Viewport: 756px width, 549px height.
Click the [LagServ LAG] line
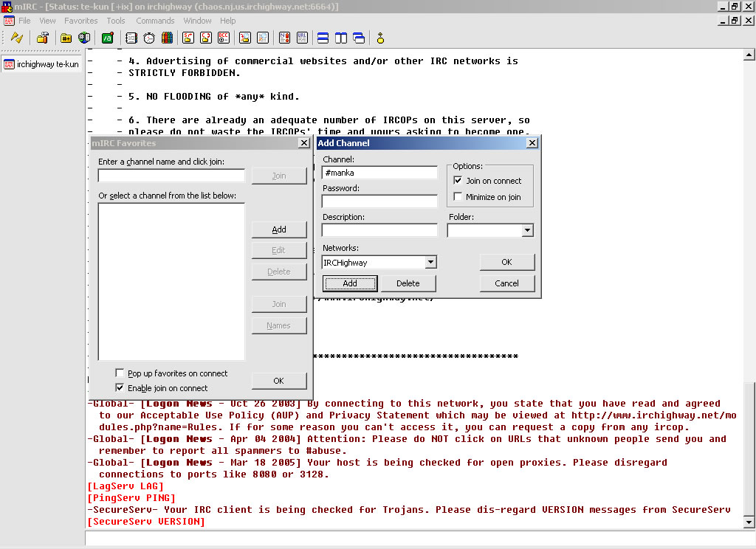pos(126,486)
